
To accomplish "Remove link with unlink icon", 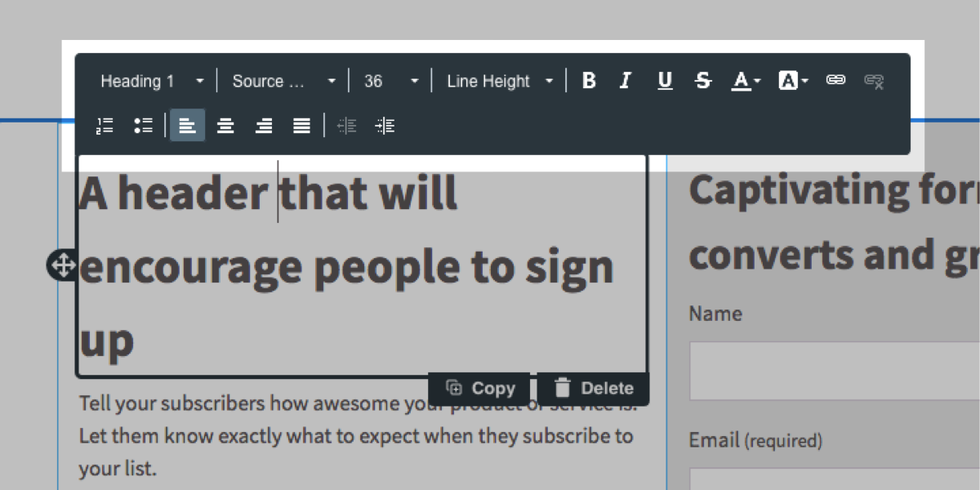I will click(874, 81).
